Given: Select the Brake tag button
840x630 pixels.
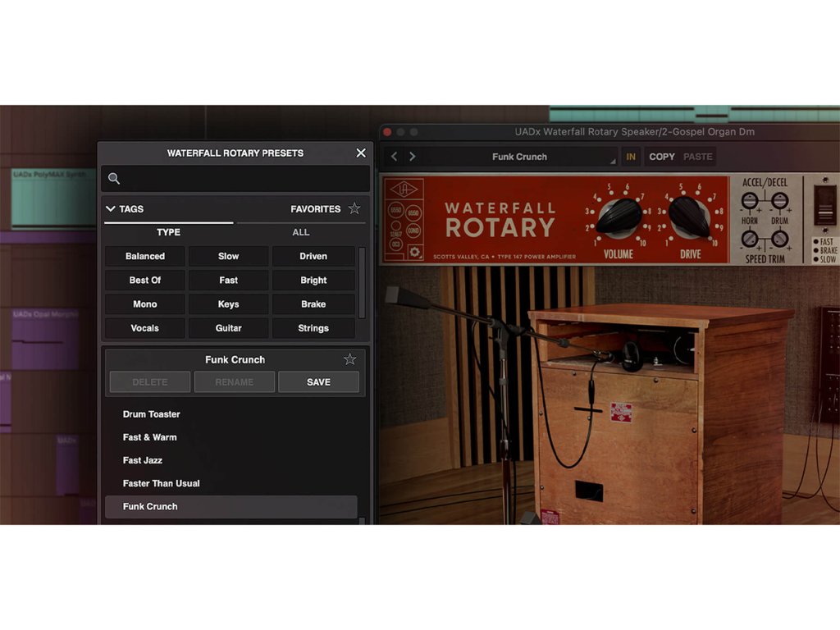Looking at the screenshot, I should point(313,304).
